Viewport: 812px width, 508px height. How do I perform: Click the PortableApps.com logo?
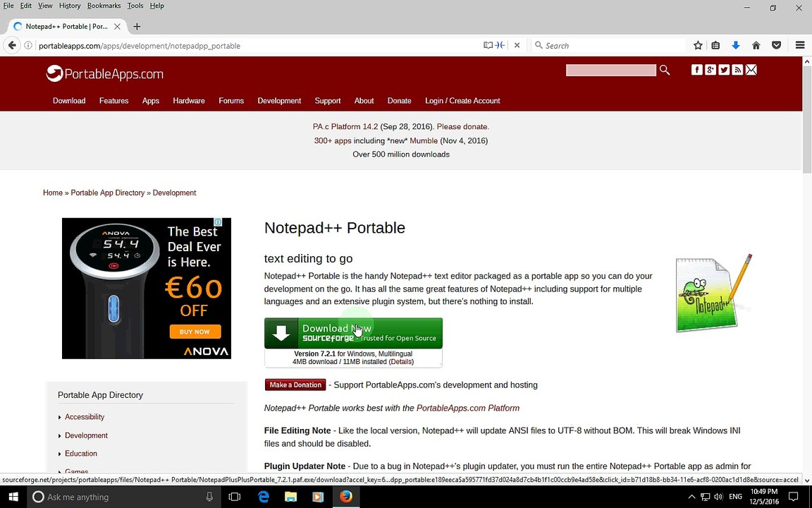click(x=104, y=73)
